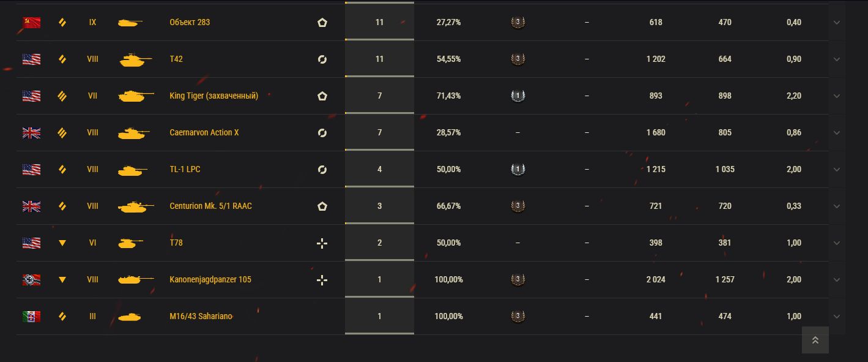Screen dimensions: 868x362
Task: Click the crosshair icon in the T78 row
Action: pyautogui.click(x=322, y=243)
